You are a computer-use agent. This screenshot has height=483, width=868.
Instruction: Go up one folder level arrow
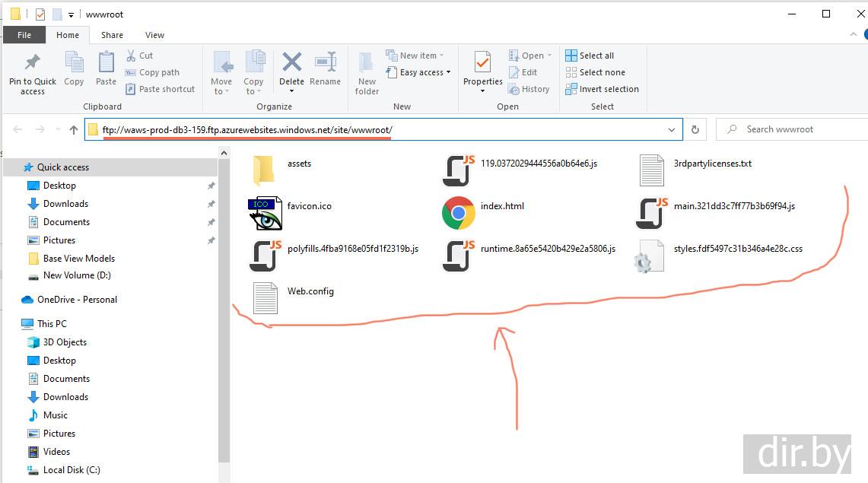point(74,129)
